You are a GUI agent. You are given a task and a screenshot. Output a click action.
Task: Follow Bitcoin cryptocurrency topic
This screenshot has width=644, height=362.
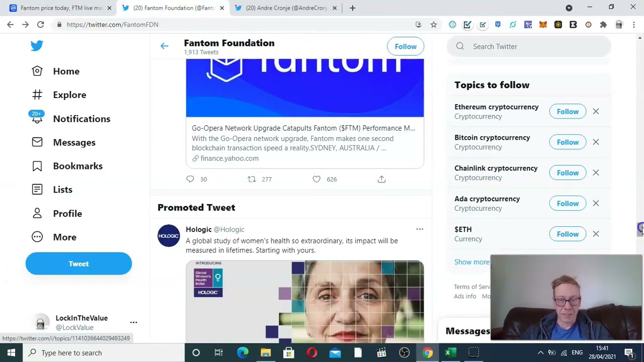(568, 142)
